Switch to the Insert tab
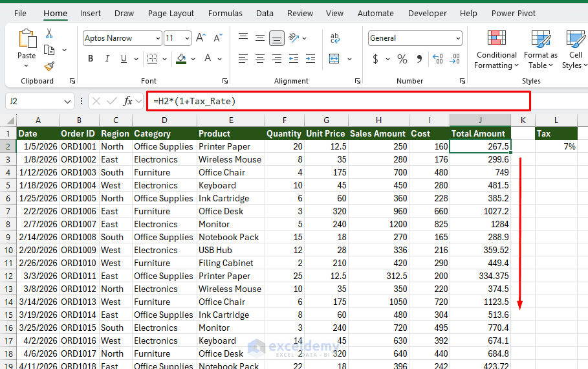Viewport: 588px width, 369px height. click(x=91, y=14)
